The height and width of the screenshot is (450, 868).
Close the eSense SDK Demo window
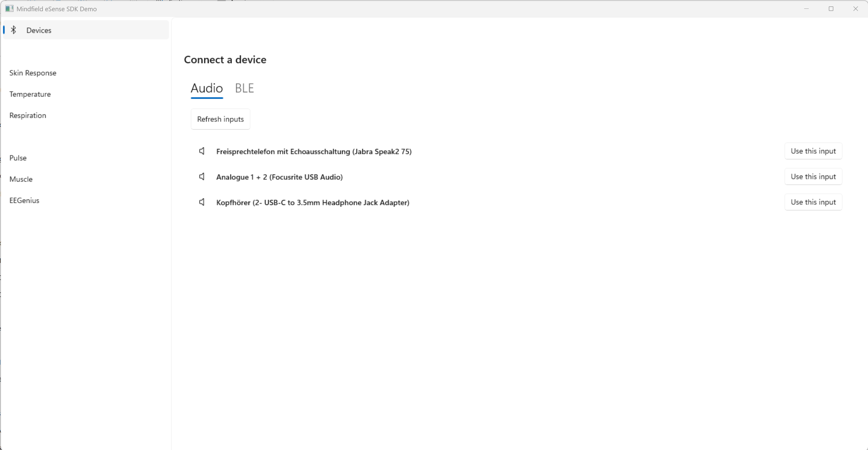coord(856,9)
